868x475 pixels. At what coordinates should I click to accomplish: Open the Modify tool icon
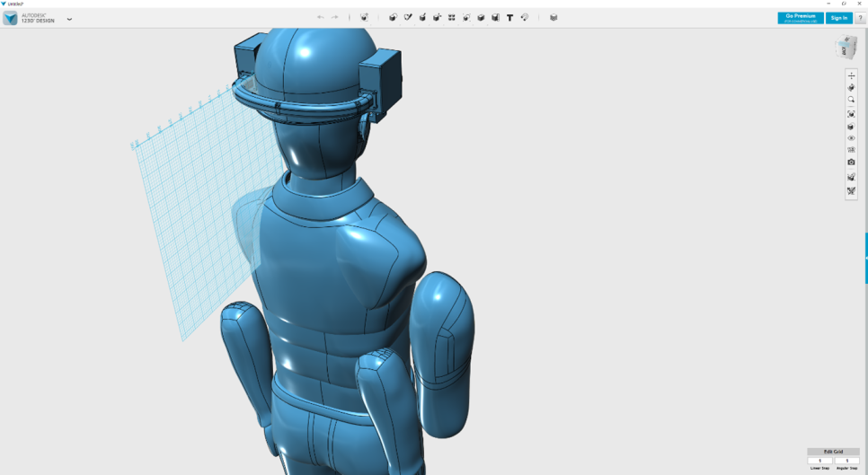tap(437, 17)
